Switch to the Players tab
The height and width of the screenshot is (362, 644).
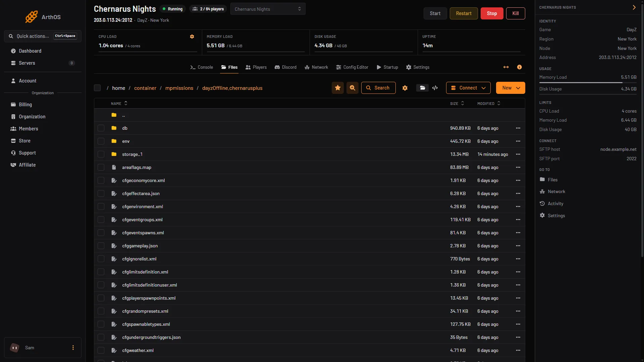coord(256,67)
